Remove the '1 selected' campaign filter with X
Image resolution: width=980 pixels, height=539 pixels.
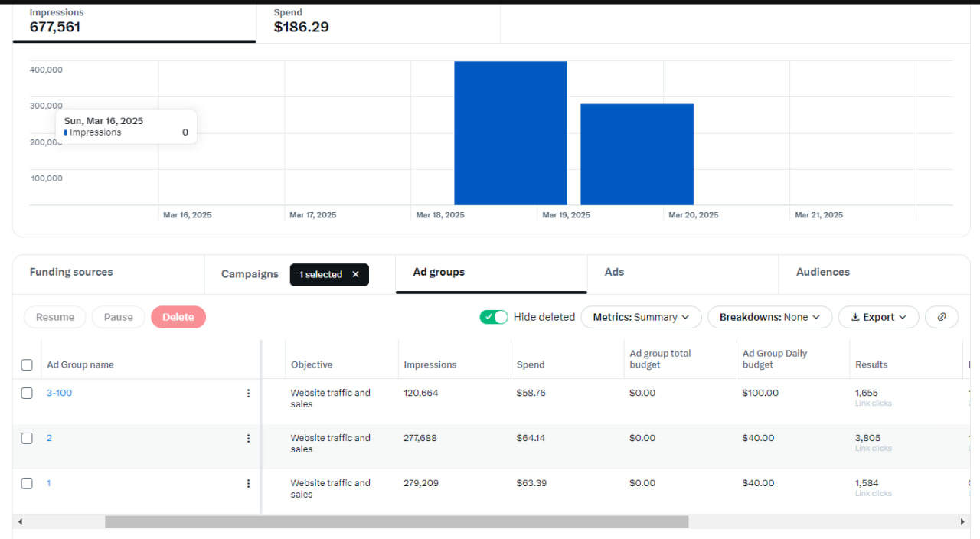point(355,275)
